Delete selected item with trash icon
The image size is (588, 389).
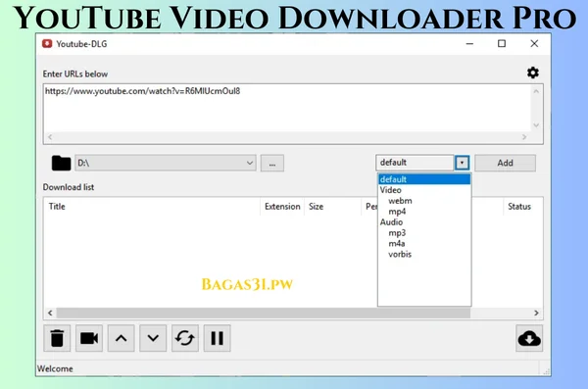[x=57, y=338]
